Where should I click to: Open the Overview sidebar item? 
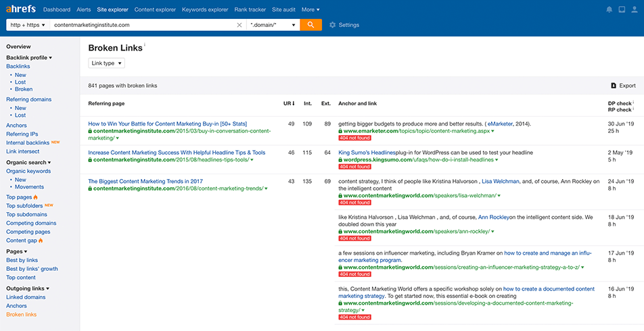point(18,47)
